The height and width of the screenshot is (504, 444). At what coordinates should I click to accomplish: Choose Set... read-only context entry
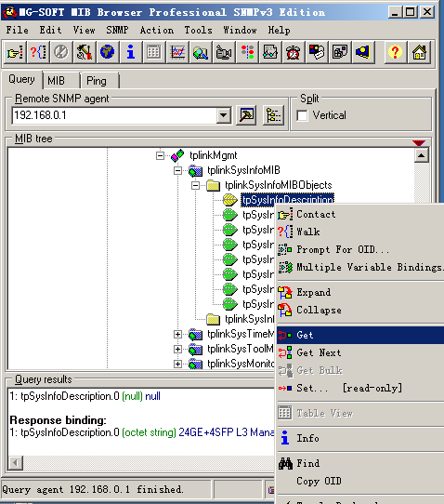coord(360,389)
